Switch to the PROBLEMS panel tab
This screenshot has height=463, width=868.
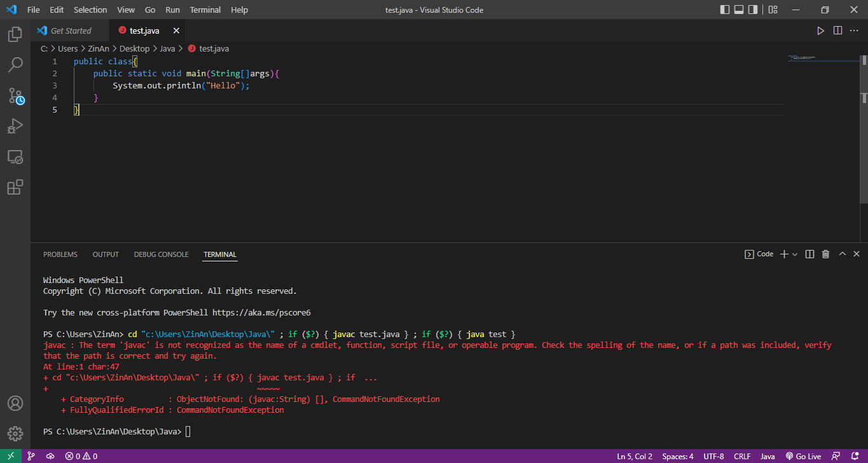(60, 254)
